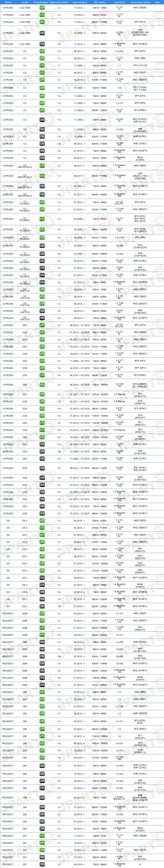The image size is (164, 868).
Task: Click the PB icon for Peugeot 208 8FS (EP3), EP3C
Action: (x=42, y=721)
